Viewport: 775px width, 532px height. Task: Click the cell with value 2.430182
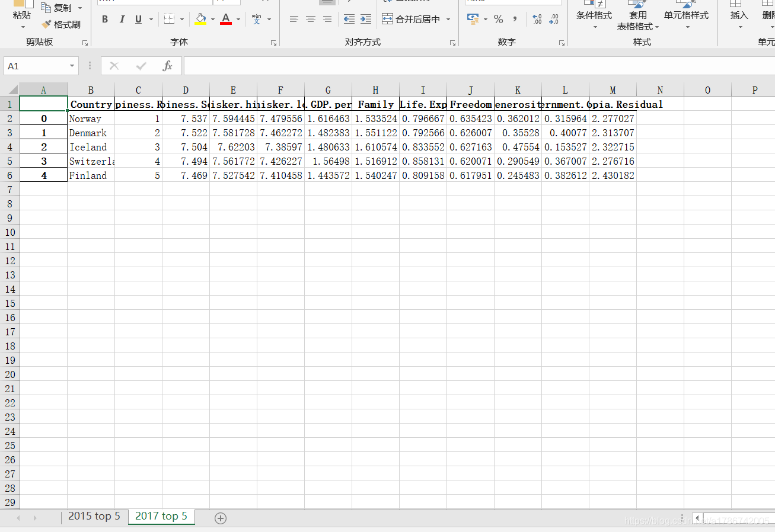point(613,175)
